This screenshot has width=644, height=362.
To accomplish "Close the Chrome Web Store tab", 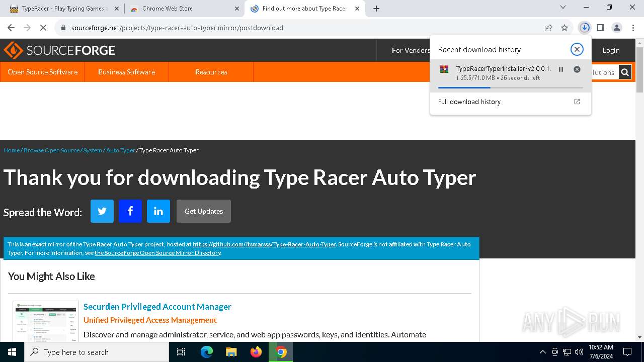I will [x=237, y=9].
